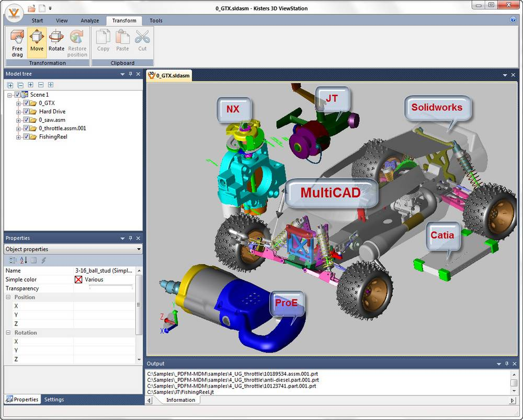
Task: Toggle the Hard Drive checkbox
Action: pyautogui.click(x=27, y=112)
